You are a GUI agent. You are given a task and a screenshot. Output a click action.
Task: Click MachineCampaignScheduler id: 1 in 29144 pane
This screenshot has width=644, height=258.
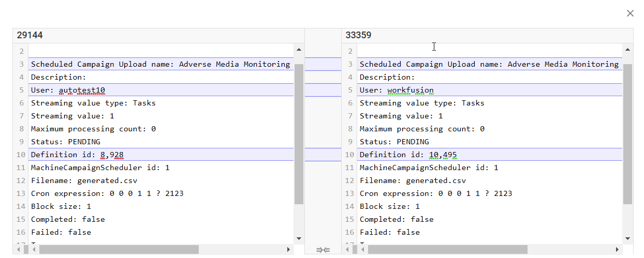pos(100,168)
